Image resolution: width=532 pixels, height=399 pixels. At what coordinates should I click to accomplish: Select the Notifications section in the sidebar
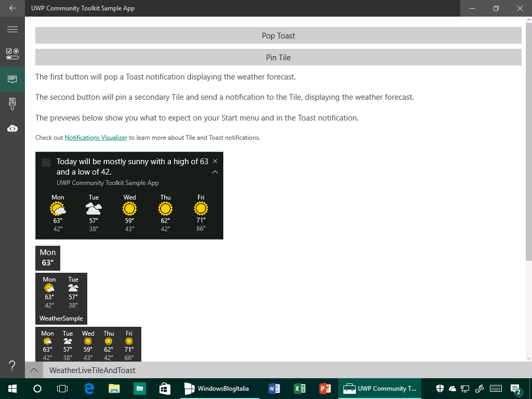point(12,79)
